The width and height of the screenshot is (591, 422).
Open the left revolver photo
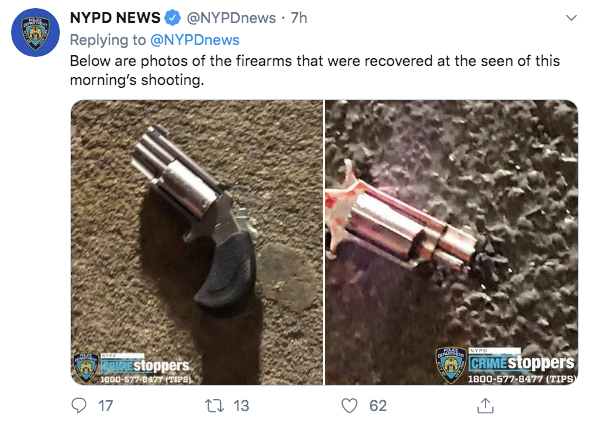point(197,242)
